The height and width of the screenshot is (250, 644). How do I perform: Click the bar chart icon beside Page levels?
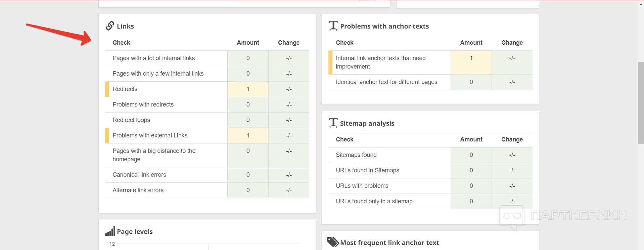coord(110,231)
